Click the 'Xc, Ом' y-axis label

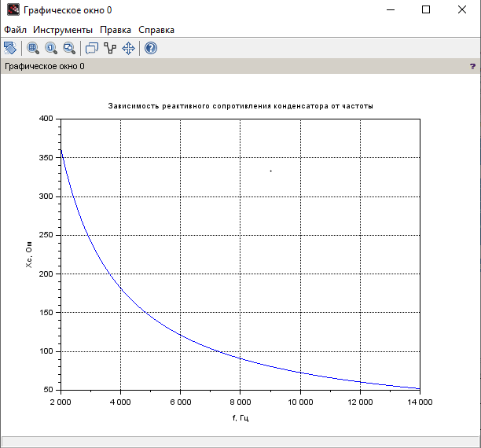[28, 255]
